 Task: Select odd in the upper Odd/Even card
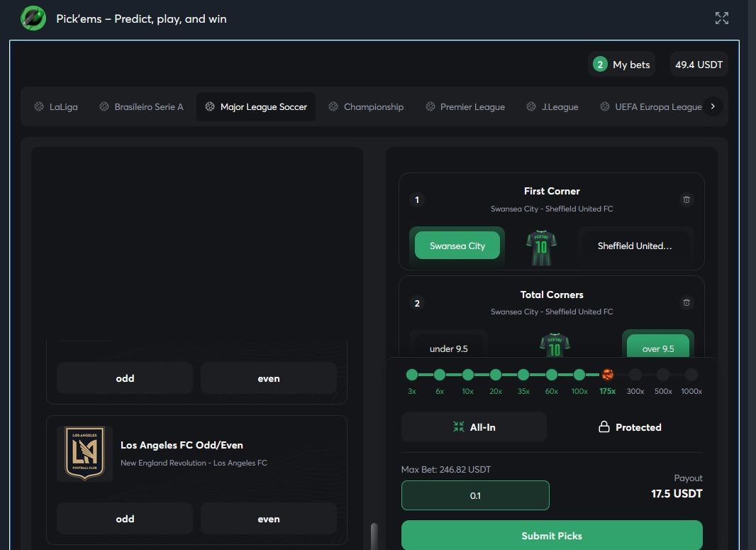[x=125, y=378]
